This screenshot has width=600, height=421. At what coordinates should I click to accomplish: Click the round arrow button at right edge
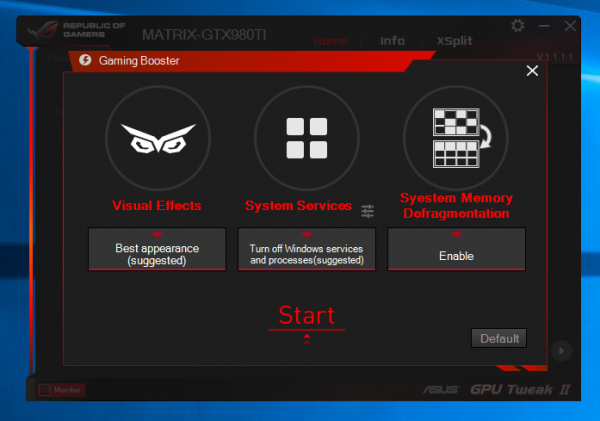(561, 351)
